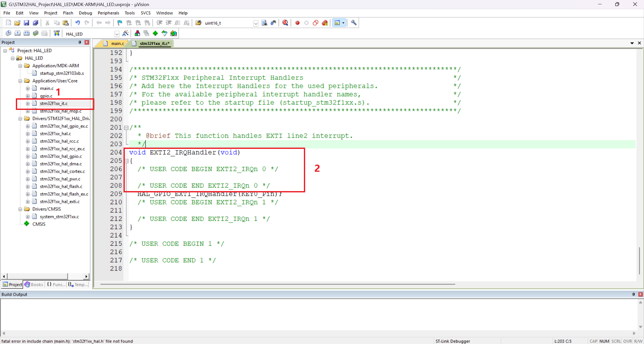Click the Build target icon
644x344 pixels.
(17, 33)
